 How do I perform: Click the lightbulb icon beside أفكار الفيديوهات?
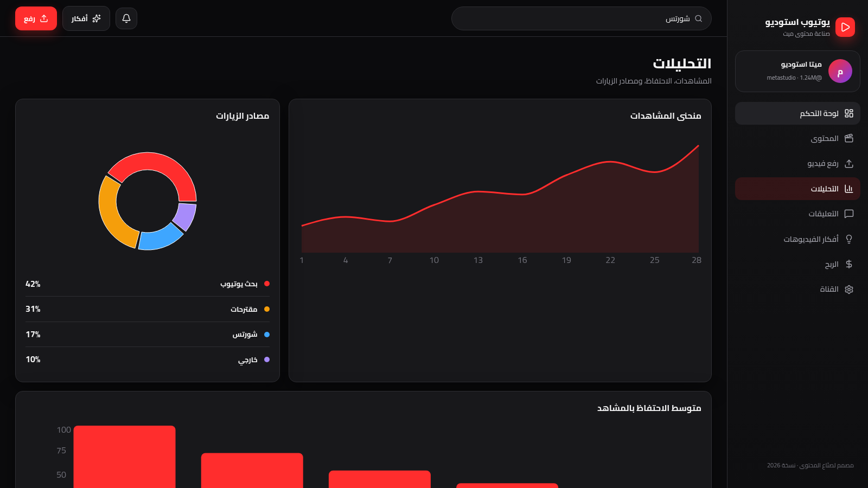[x=849, y=239]
